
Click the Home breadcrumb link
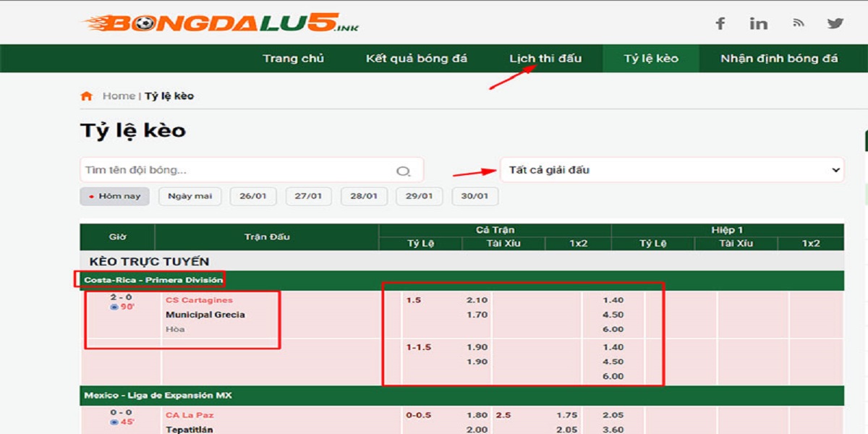coord(119,96)
